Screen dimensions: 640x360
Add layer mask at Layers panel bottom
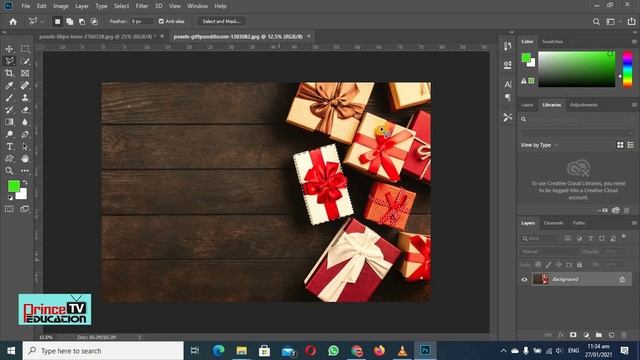[573, 335]
